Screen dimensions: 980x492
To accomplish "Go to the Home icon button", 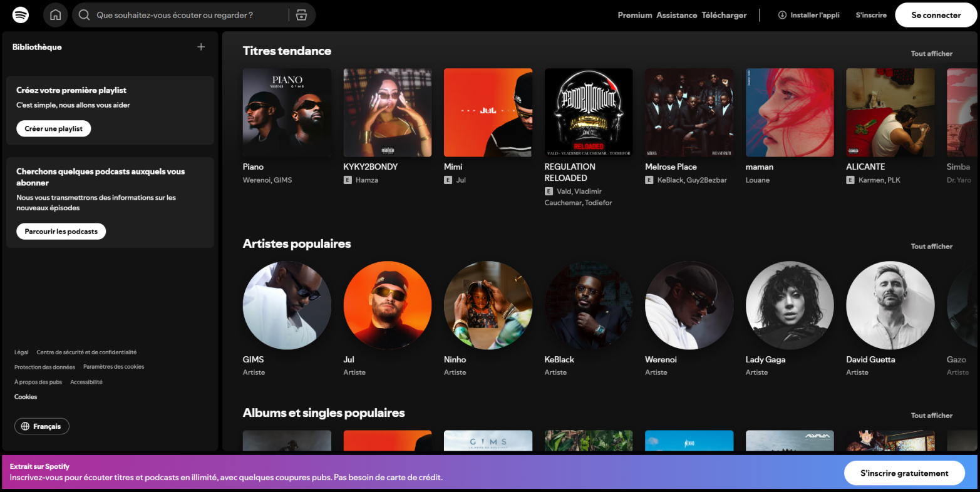I will tap(56, 15).
